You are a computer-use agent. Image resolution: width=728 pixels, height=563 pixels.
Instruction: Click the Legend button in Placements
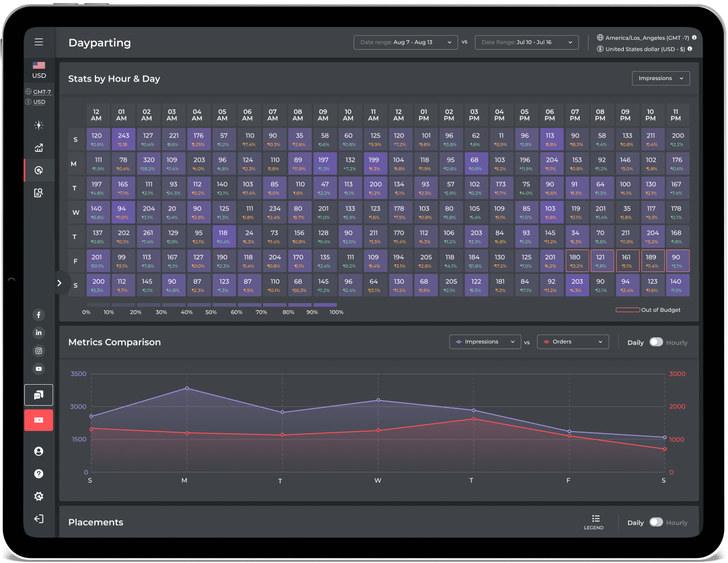click(x=594, y=522)
